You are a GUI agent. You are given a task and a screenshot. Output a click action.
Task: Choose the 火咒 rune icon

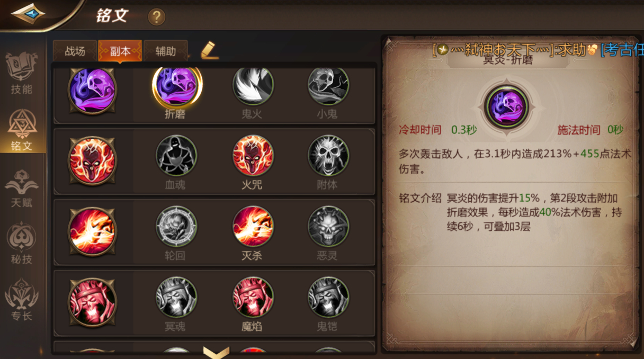(253, 155)
